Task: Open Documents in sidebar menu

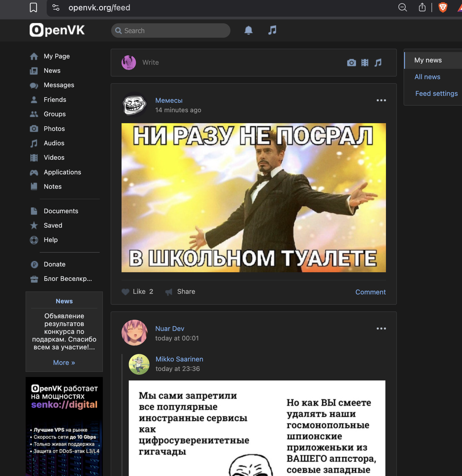Action: pos(61,211)
